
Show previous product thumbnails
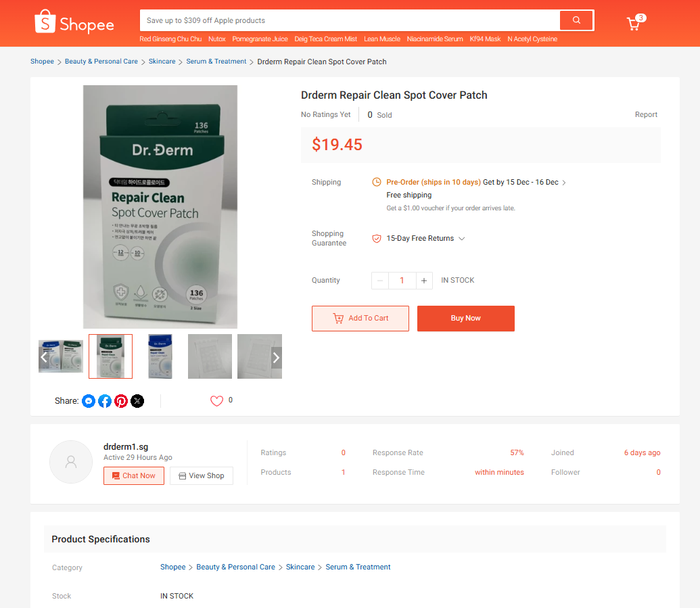click(x=45, y=357)
